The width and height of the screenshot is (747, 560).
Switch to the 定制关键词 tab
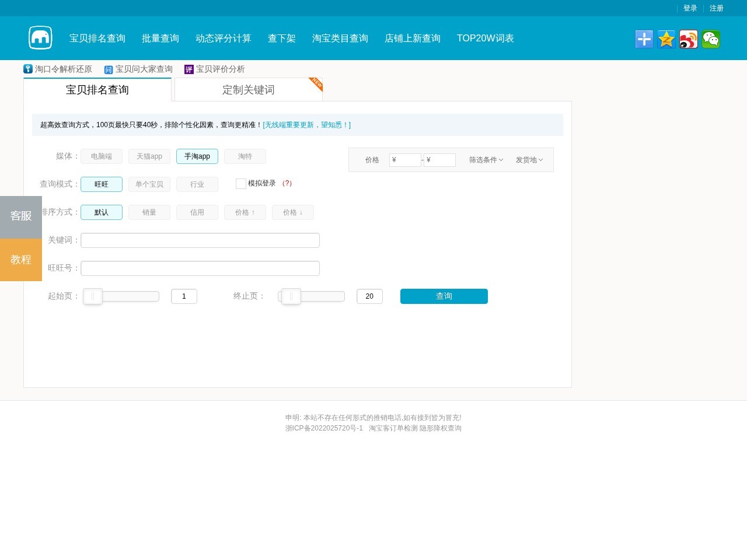coord(249,90)
